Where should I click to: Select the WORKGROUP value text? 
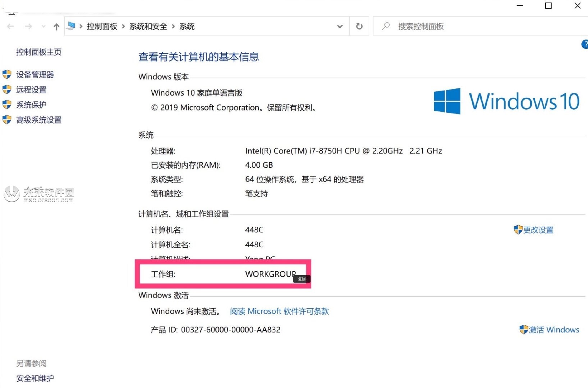(x=271, y=274)
